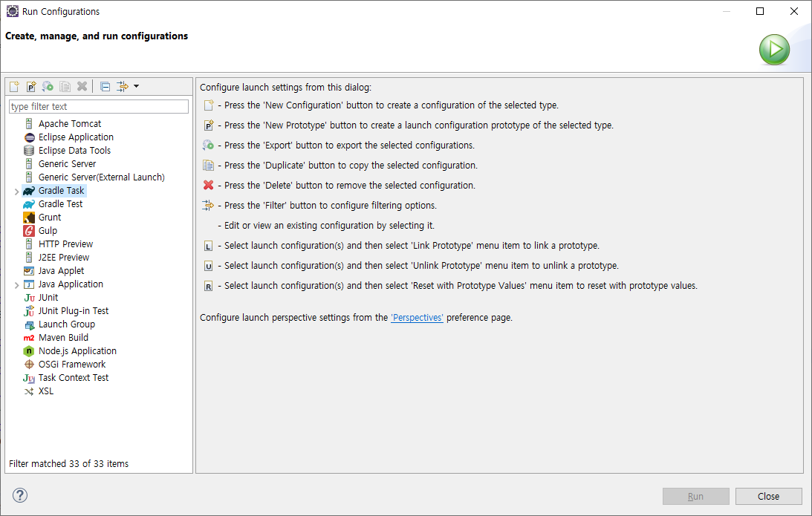Click the red Gulp icon
Image resolution: width=812 pixels, height=516 pixels.
[29, 231]
